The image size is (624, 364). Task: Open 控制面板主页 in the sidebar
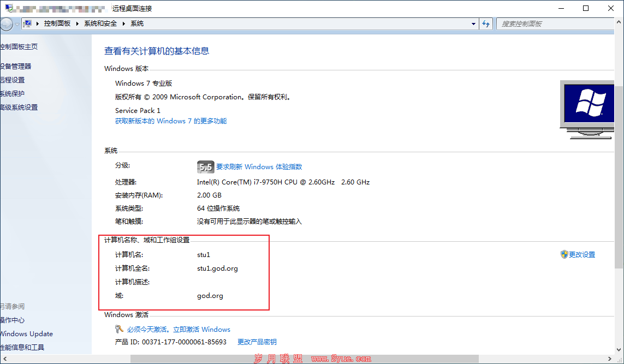[19, 46]
